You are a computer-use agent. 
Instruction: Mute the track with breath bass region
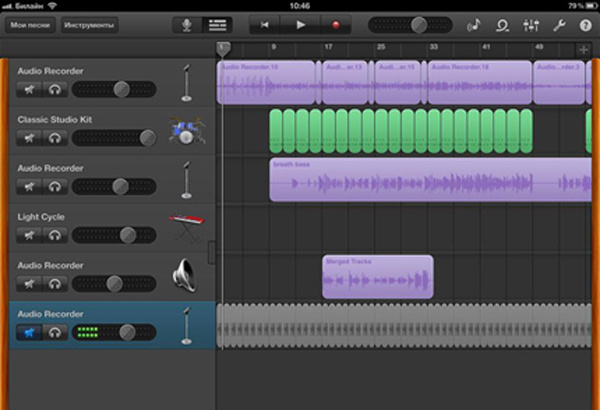tap(29, 187)
